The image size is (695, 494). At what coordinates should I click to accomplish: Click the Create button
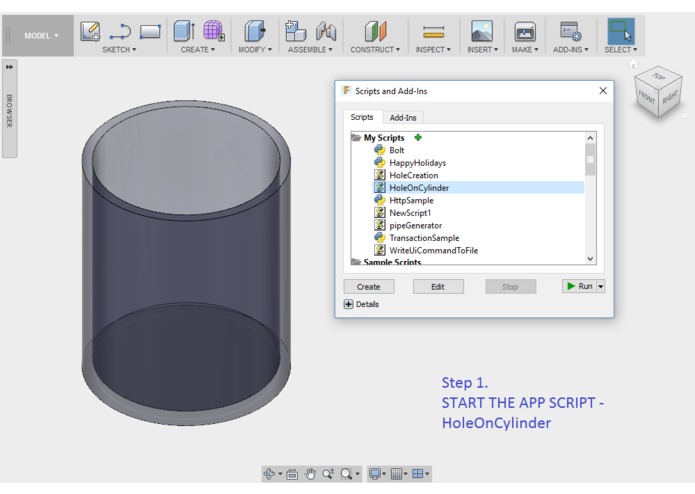[x=369, y=287]
